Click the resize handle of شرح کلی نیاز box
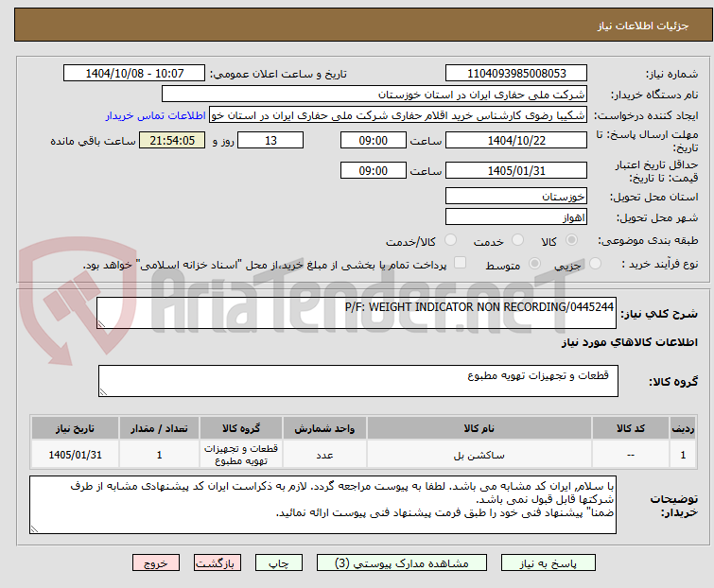Image resolution: width=714 pixels, height=588 pixels. tap(101, 323)
